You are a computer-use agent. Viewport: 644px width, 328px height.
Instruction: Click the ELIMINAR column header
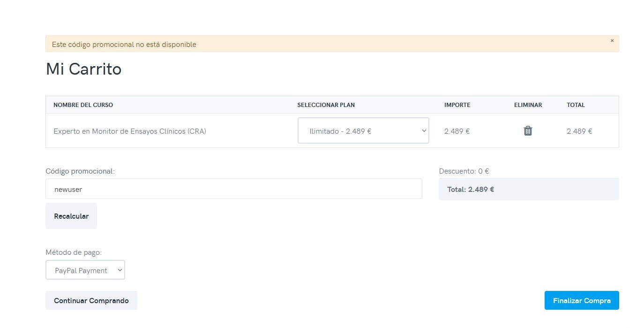coord(528,105)
